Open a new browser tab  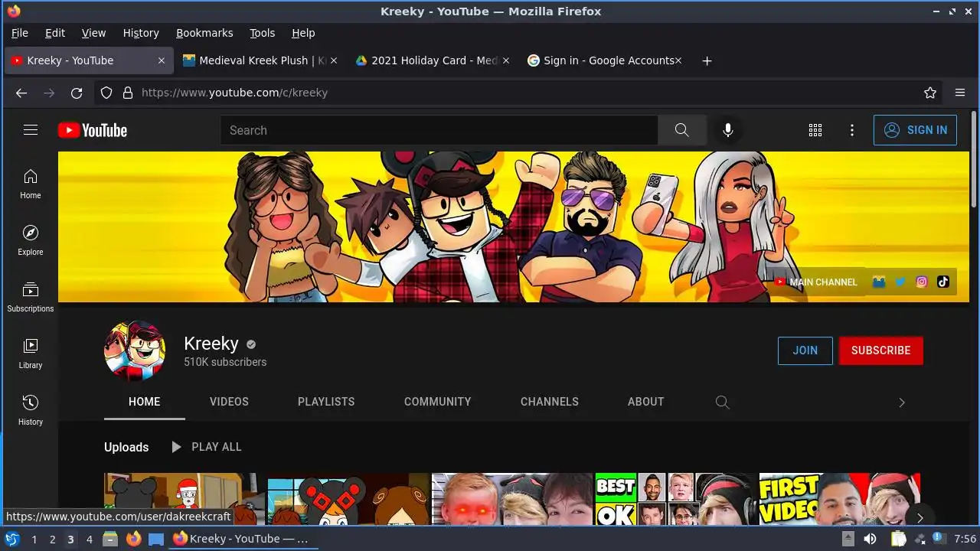(x=707, y=60)
